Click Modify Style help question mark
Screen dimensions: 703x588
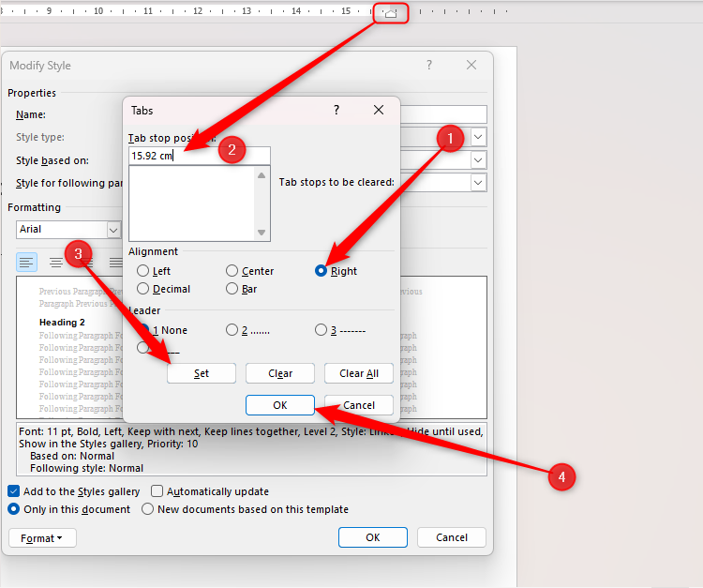pyautogui.click(x=429, y=65)
